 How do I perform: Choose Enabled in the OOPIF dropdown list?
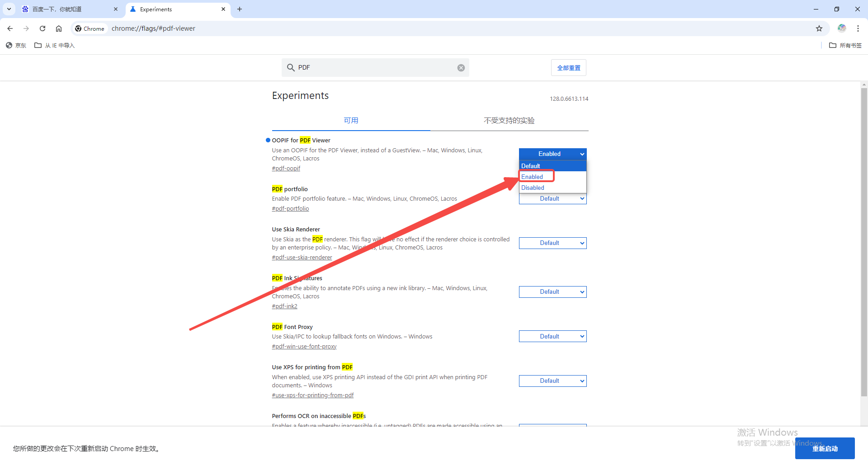(552, 177)
